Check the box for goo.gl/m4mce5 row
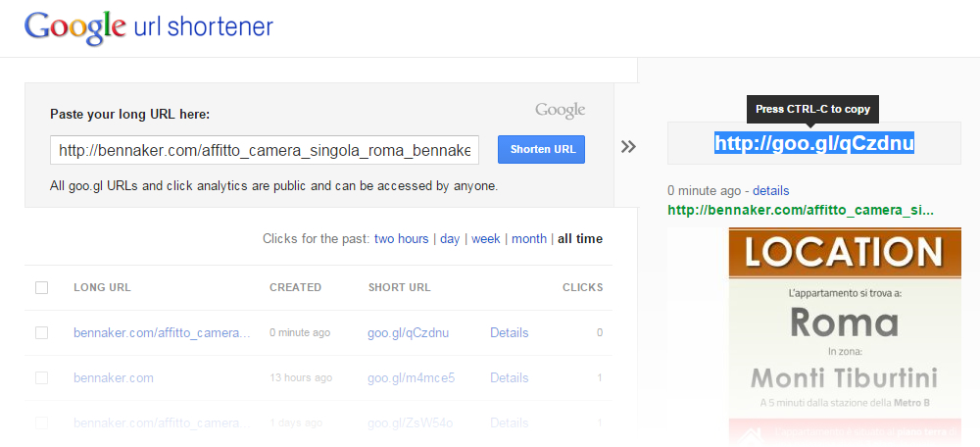The image size is (980, 447). [x=42, y=377]
